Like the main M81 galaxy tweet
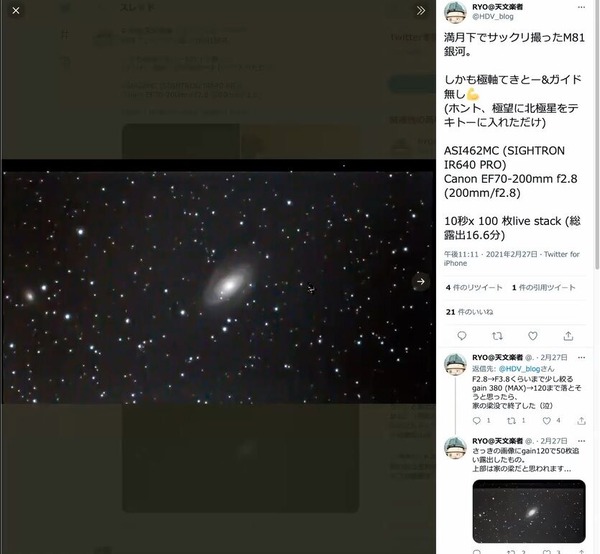The image size is (600, 554). tap(533, 336)
